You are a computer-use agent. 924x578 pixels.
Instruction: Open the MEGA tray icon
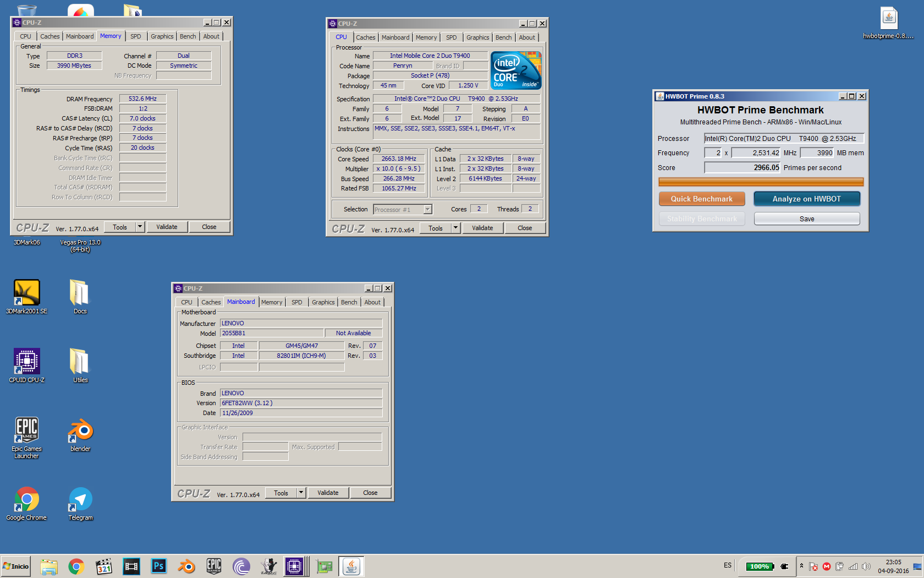[827, 566]
